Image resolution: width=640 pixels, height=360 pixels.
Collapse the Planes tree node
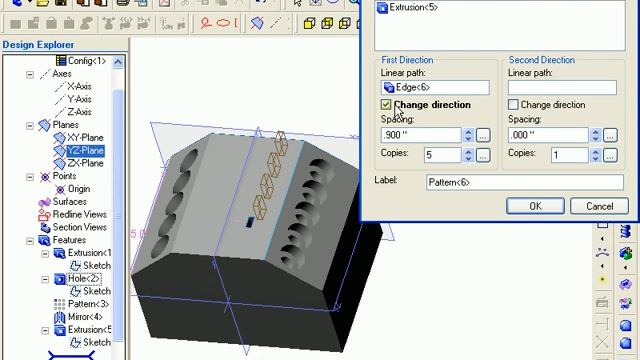[30, 125]
